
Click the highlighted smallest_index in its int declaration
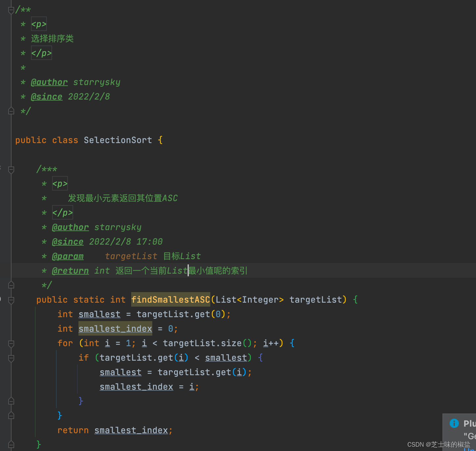tap(115, 329)
